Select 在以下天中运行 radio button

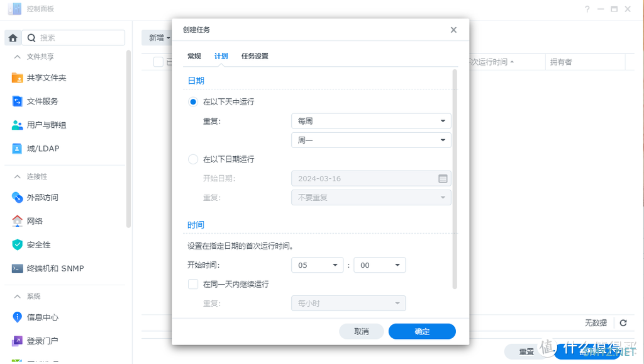pyautogui.click(x=193, y=101)
